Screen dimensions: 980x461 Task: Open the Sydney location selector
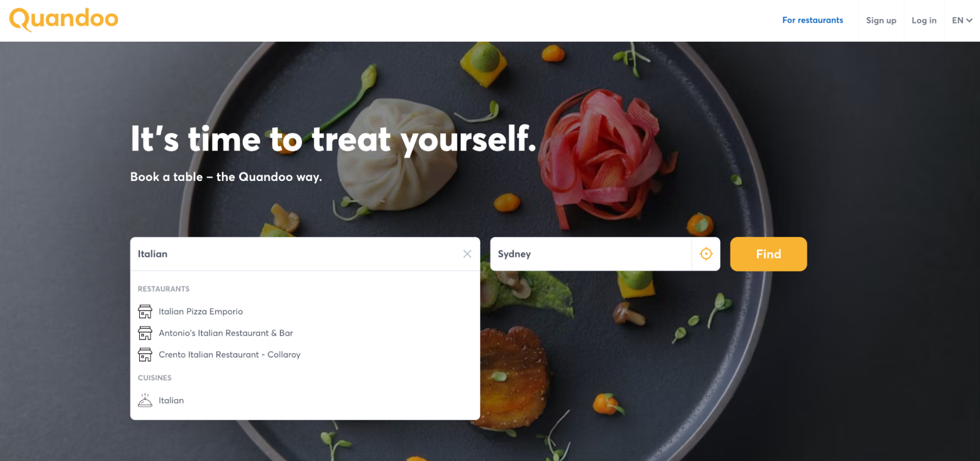[588, 254]
